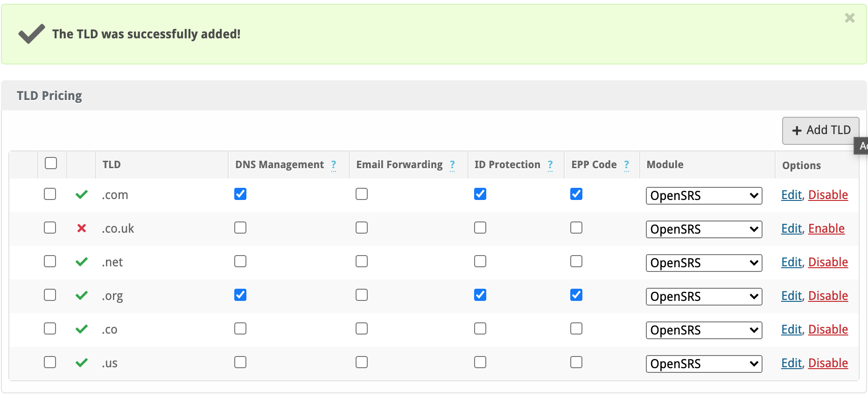Open the Module dropdown for .com
868x399 pixels.
pyautogui.click(x=704, y=196)
